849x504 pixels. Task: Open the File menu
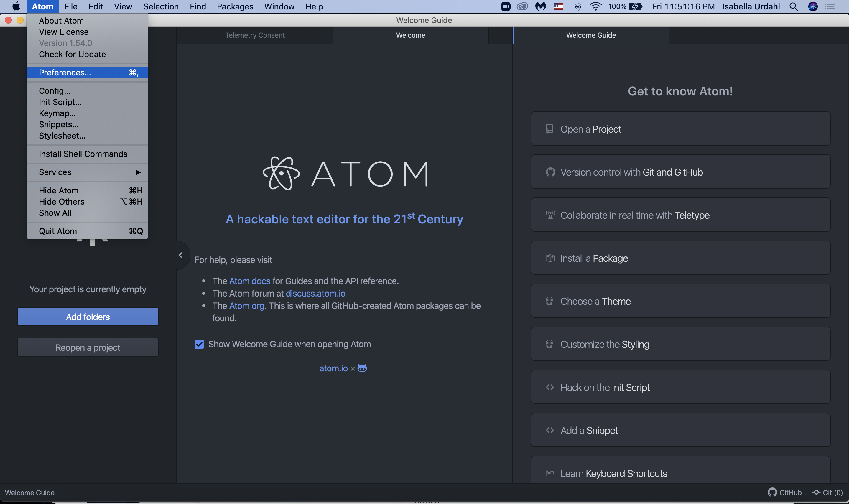point(71,6)
